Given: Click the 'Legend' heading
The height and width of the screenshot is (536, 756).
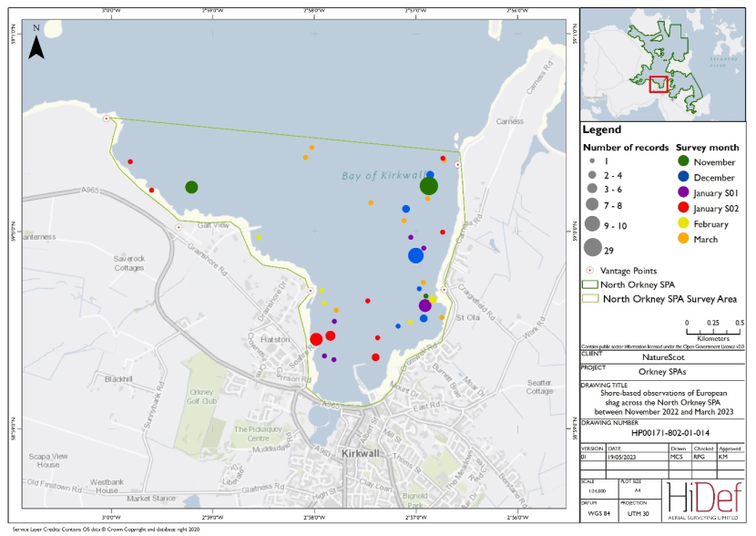Looking at the screenshot, I should point(602,129).
